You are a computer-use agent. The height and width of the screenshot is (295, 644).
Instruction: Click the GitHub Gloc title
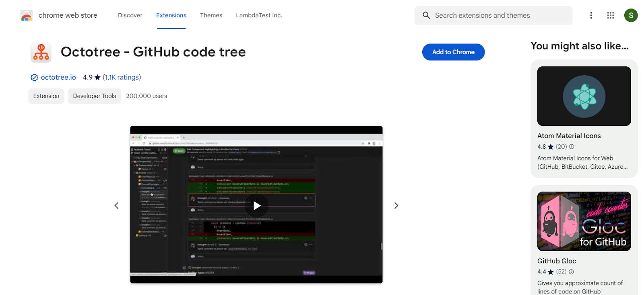click(x=557, y=261)
